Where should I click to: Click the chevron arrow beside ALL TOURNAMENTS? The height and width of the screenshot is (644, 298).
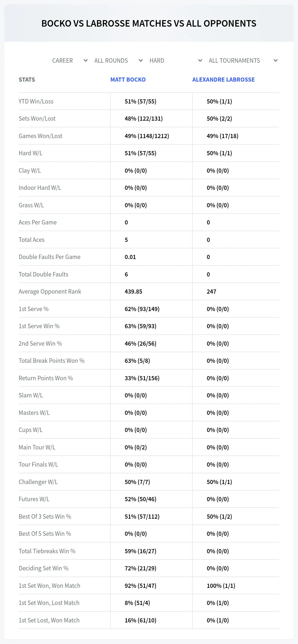pyautogui.click(x=276, y=61)
